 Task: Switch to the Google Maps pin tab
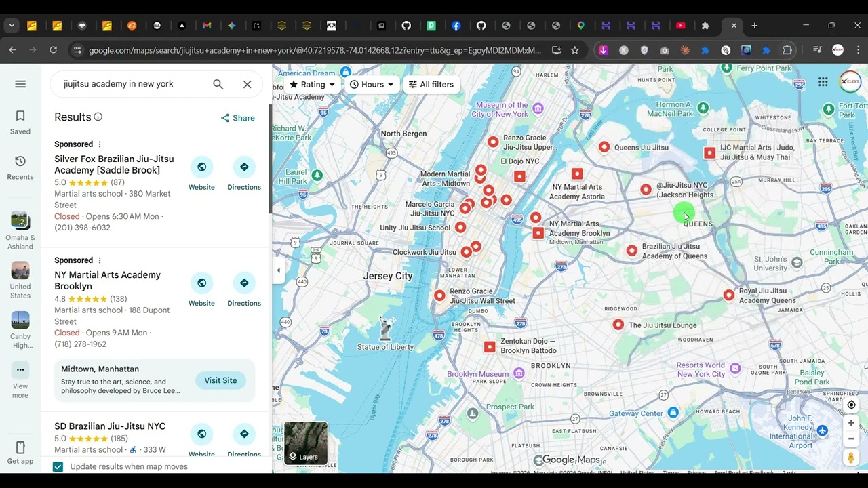(x=581, y=26)
